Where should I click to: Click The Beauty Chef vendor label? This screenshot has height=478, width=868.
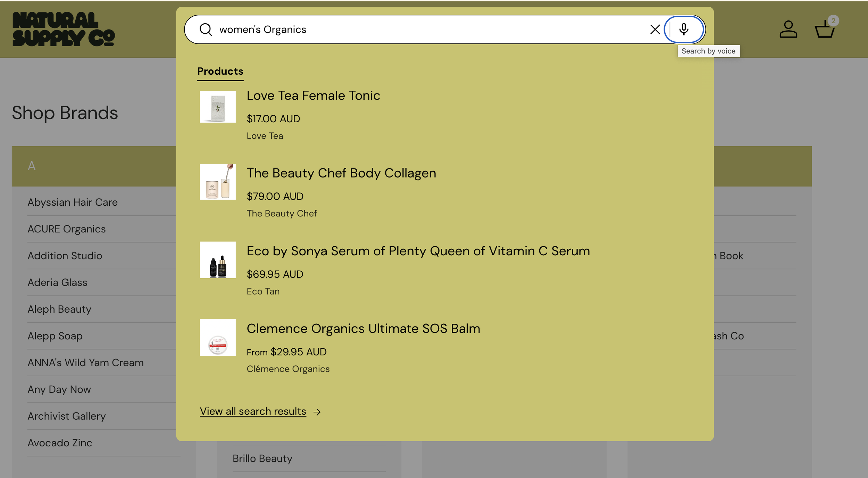[x=282, y=213]
